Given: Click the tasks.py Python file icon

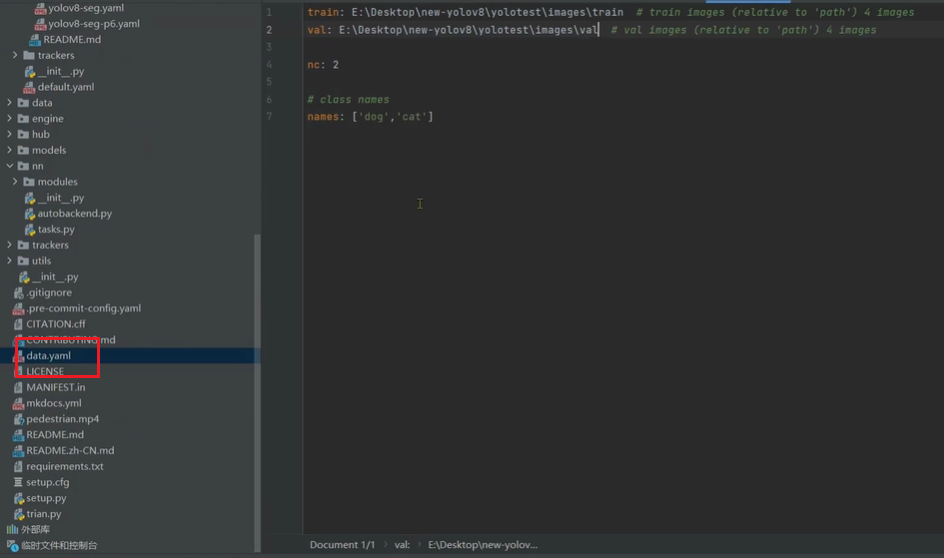Looking at the screenshot, I should (30, 229).
